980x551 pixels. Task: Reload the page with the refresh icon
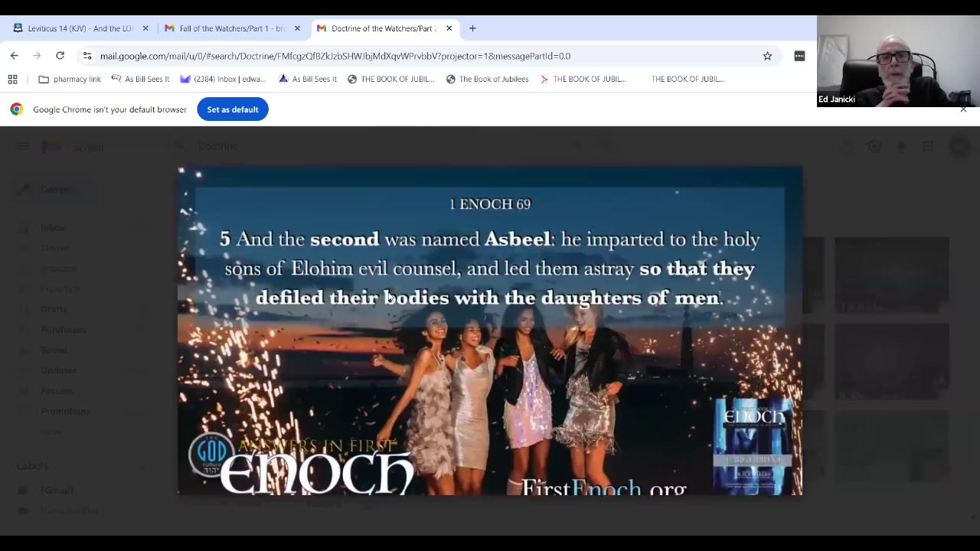(x=60, y=56)
